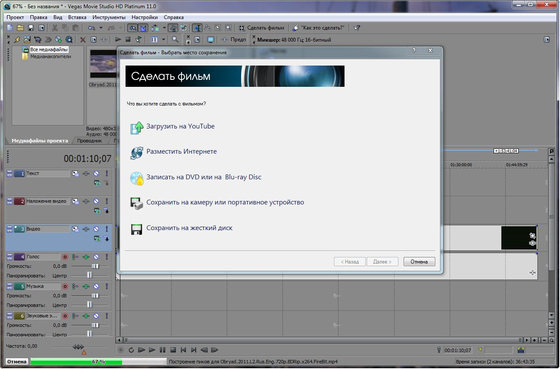Click the New project icon in toolbar

click(10, 28)
